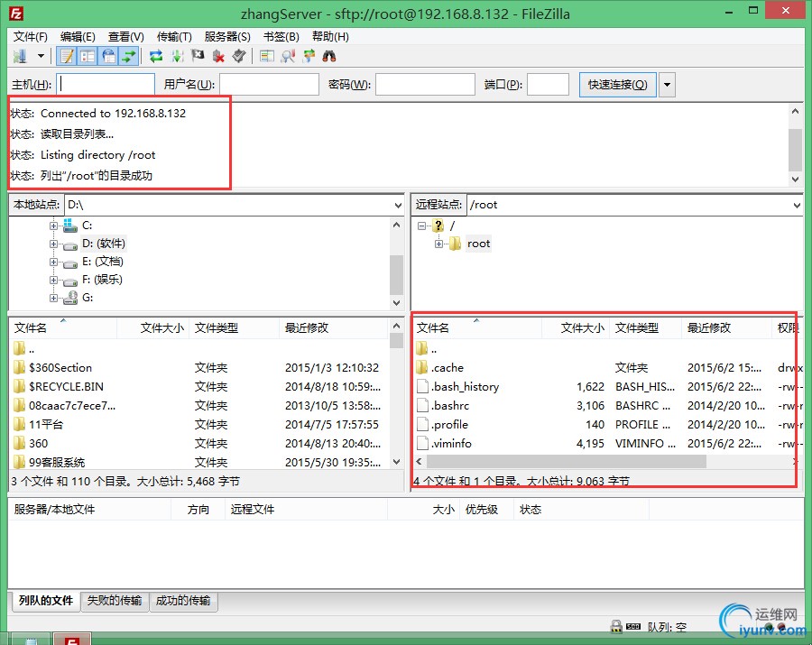Cancel current operation flag icon
812x645 pixels.
click(198, 56)
